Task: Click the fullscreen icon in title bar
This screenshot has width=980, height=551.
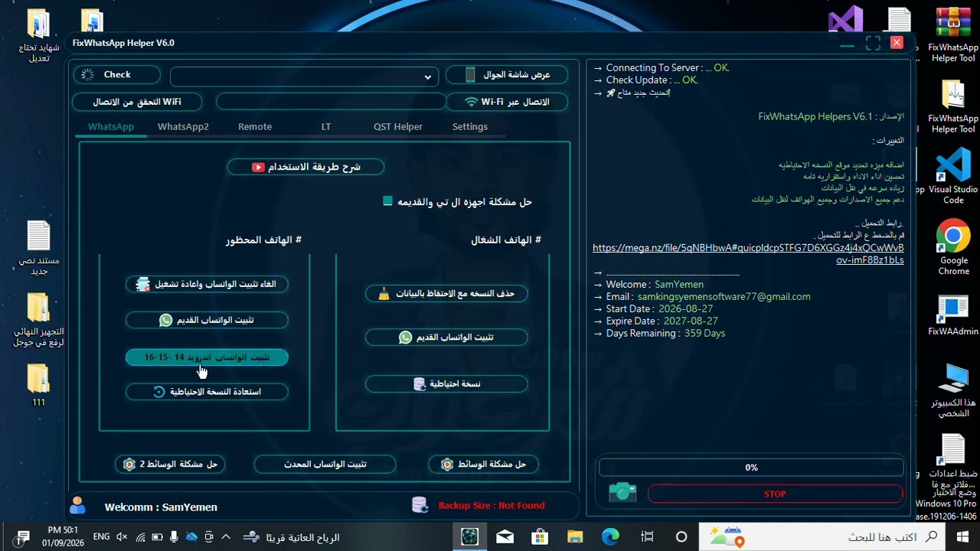Action: pos(873,44)
